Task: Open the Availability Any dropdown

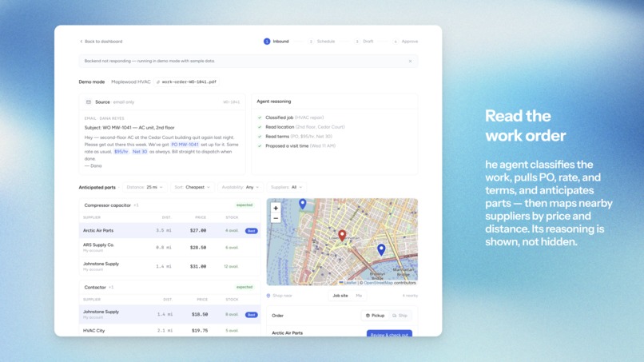Action: click(241, 187)
